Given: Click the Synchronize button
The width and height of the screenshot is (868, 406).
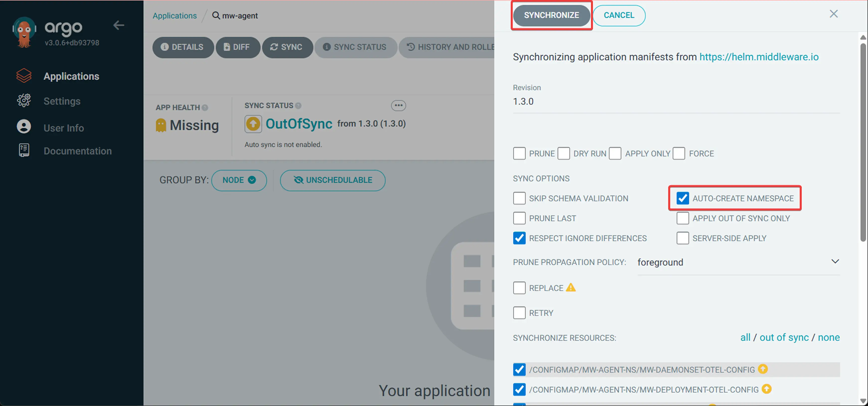Looking at the screenshot, I should pyautogui.click(x=552, y=15).
